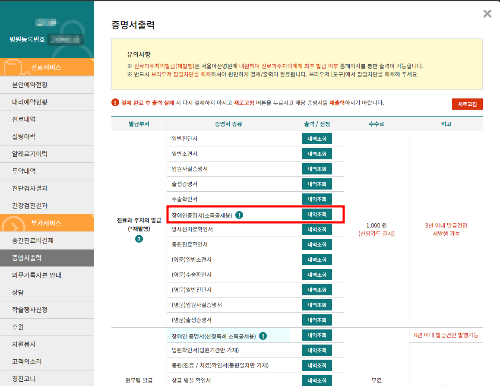Viewport: 500px width, 386px height.
Task: Click 내역조회 beside [영문]일반소견서
Action: 317,260
